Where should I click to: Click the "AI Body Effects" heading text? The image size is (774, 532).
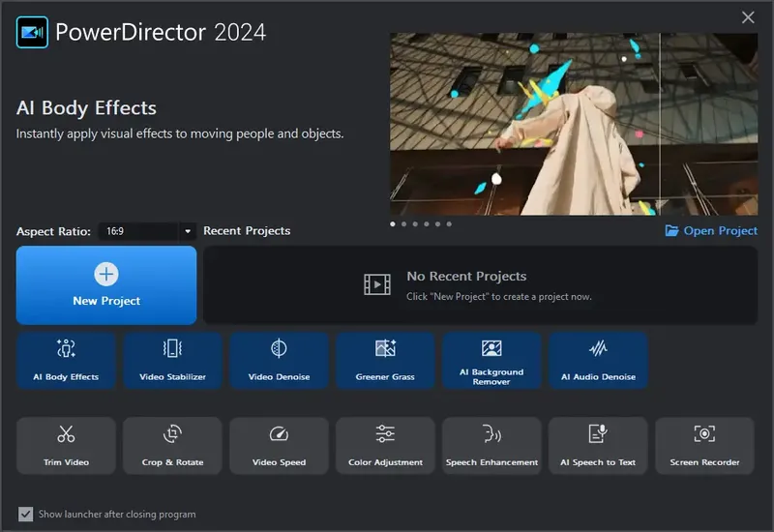point(86,107)
